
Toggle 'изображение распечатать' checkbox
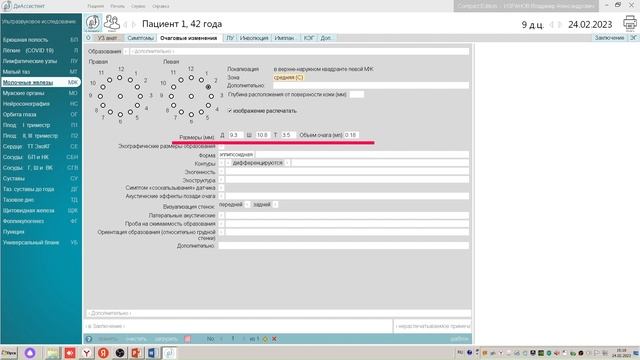pyautogui.click(x=230, y=111)
